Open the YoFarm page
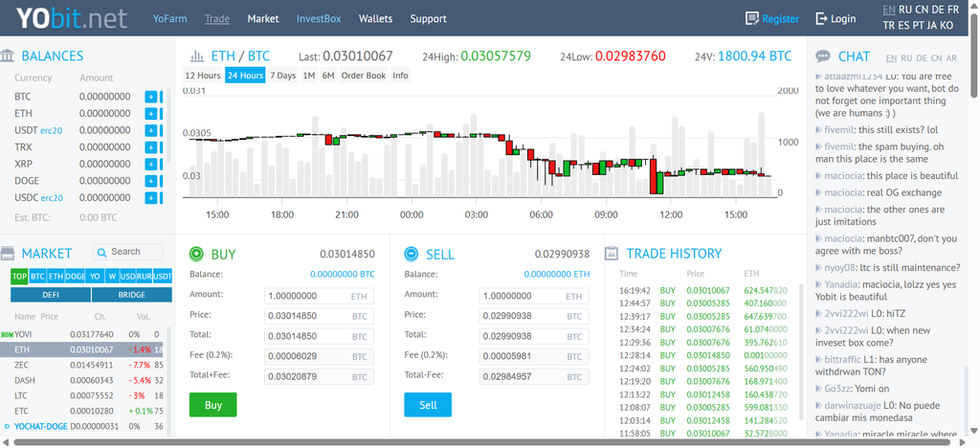980x448 pixels. (170, 19)
